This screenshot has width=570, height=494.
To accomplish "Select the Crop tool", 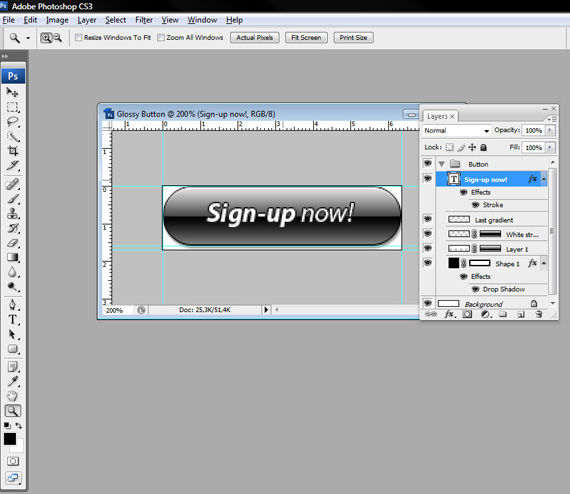I will (13, 150).
